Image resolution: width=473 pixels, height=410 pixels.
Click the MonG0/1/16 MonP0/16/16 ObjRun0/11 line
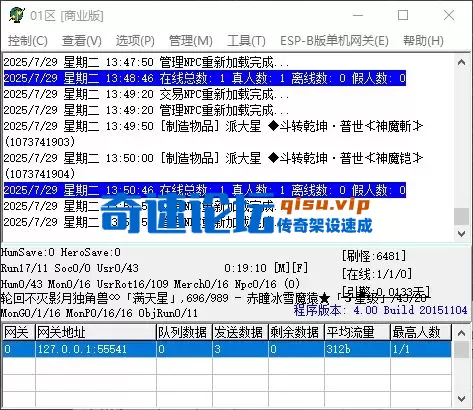click(99, 313)
